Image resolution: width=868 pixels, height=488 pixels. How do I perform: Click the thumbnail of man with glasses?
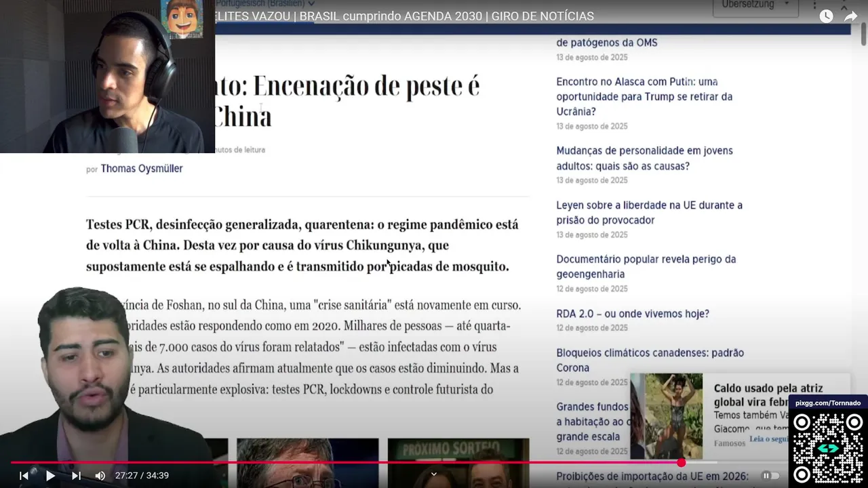(x=307, y=463)
